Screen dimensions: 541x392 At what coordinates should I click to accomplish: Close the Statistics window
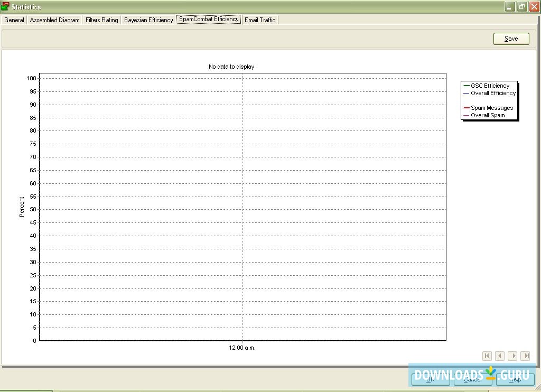click(x=534, y=6)
